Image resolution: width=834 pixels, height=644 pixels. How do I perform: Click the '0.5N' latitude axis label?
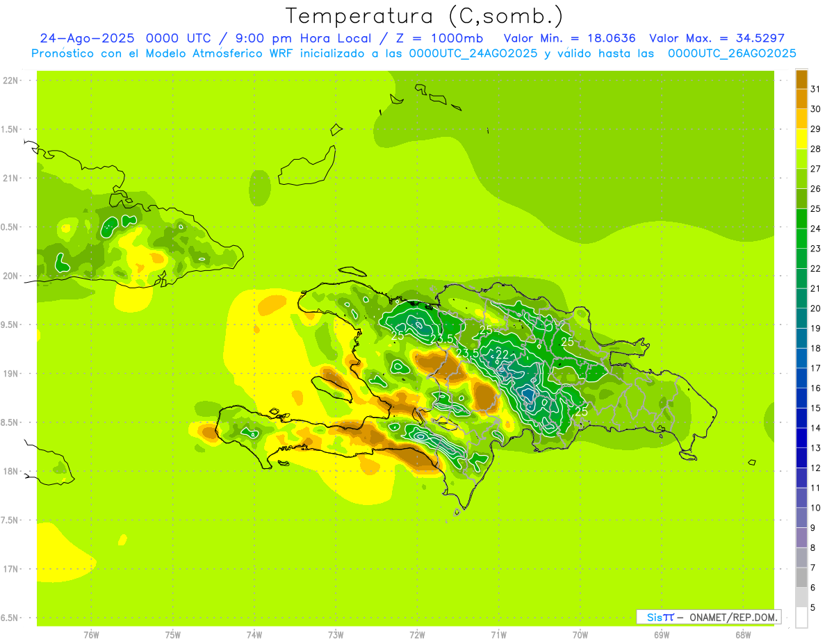pyautogui.click(x=10, y=227)
